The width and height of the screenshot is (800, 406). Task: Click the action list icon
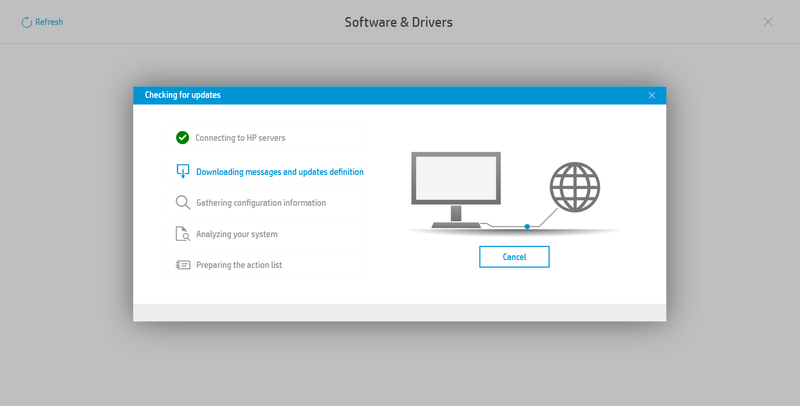point(183,265)
